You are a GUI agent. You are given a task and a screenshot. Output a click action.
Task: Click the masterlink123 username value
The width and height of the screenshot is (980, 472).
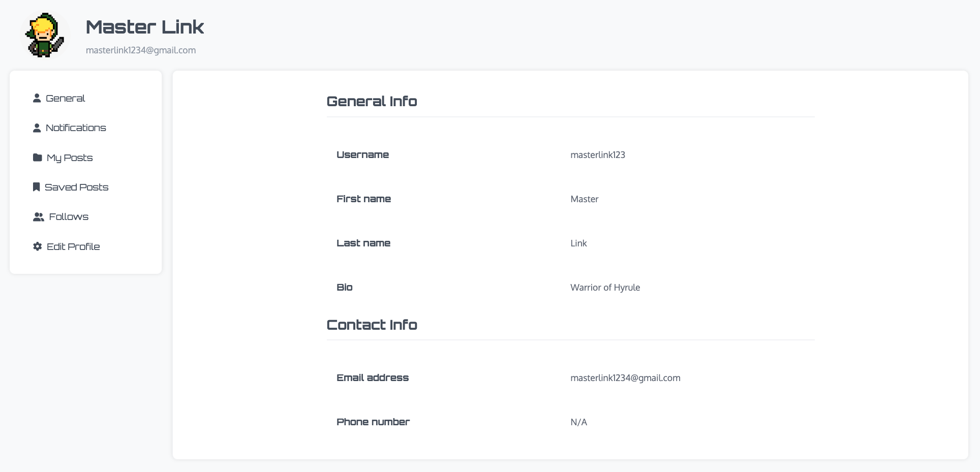598,155
